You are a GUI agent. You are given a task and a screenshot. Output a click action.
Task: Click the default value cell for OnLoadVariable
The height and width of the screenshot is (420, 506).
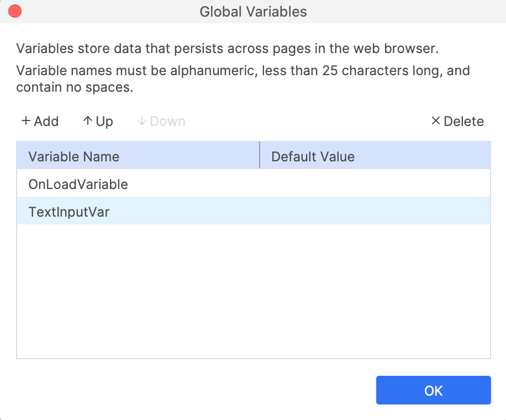(375, 184)
